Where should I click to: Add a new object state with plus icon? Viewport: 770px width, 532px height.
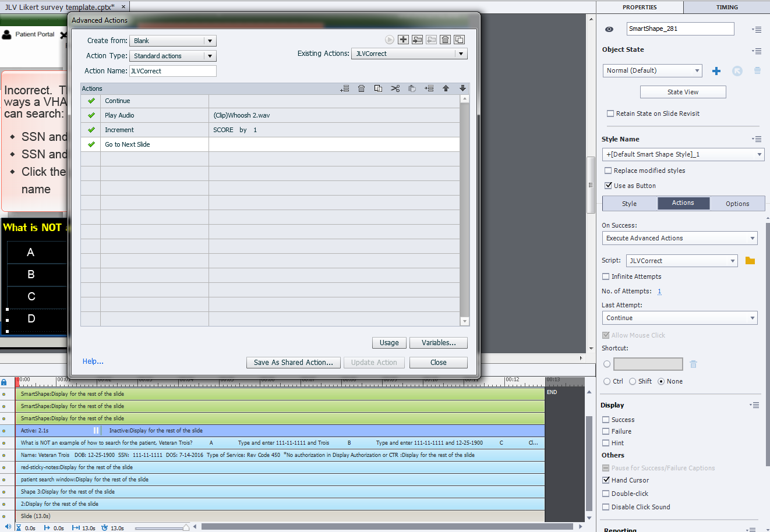(x=716, y=71)
